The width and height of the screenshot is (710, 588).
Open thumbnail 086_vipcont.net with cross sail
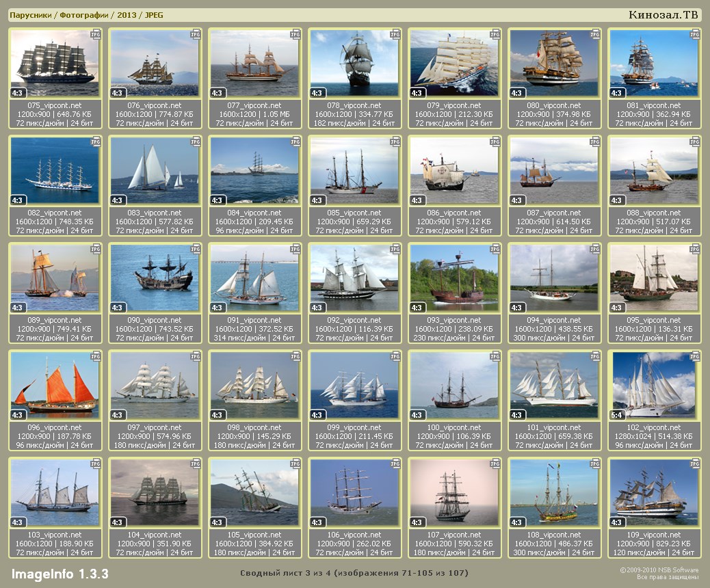coord(454,171)
